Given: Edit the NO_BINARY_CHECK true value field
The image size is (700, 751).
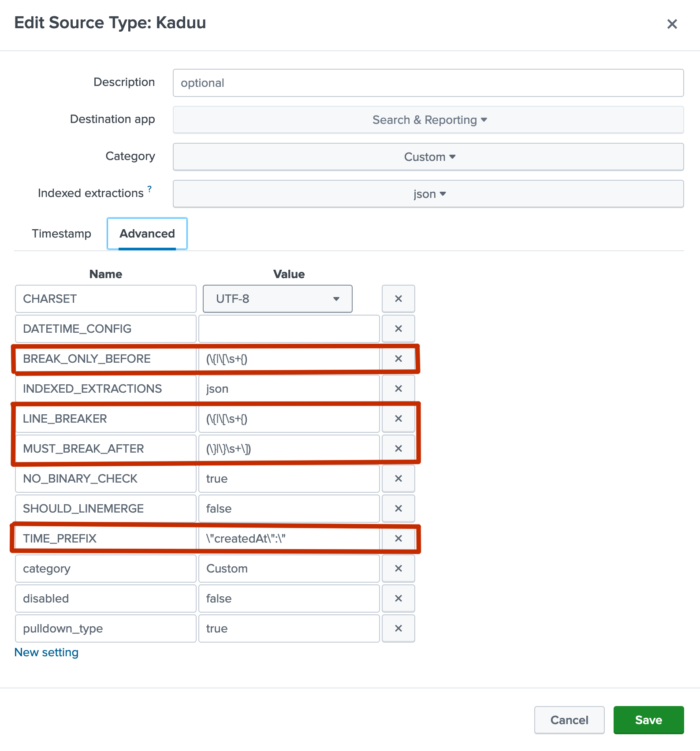Looking at the screenshot, I should coord(289,479).
